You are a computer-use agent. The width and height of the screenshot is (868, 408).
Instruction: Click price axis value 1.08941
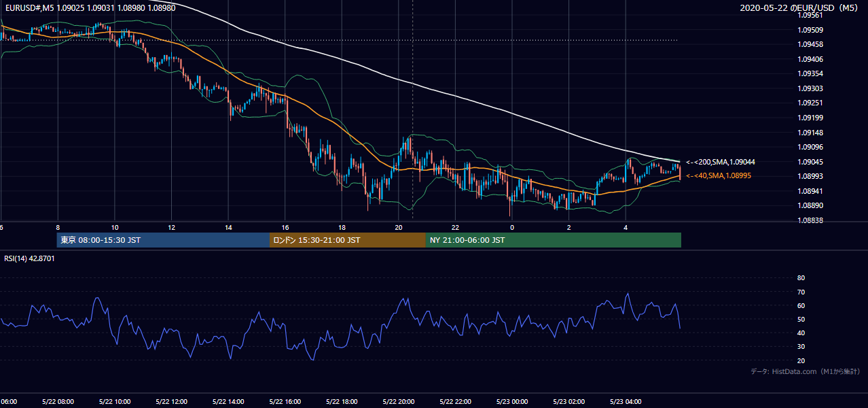tap(810, 191)
